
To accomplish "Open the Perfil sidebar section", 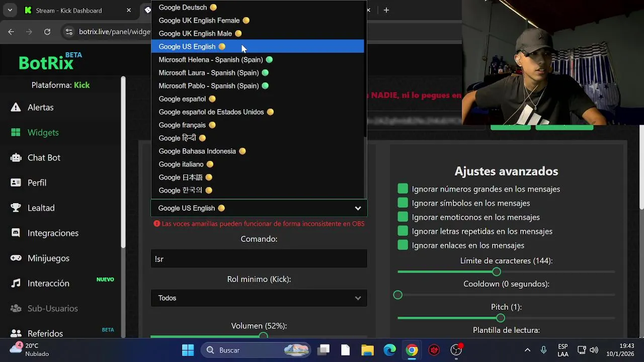I will tap(37, 183).
